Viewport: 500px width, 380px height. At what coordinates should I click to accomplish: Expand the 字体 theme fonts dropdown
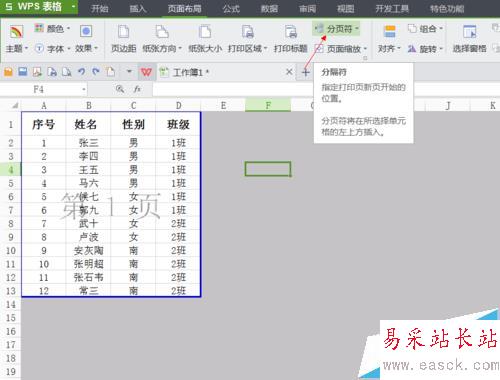tap(52, 49)
